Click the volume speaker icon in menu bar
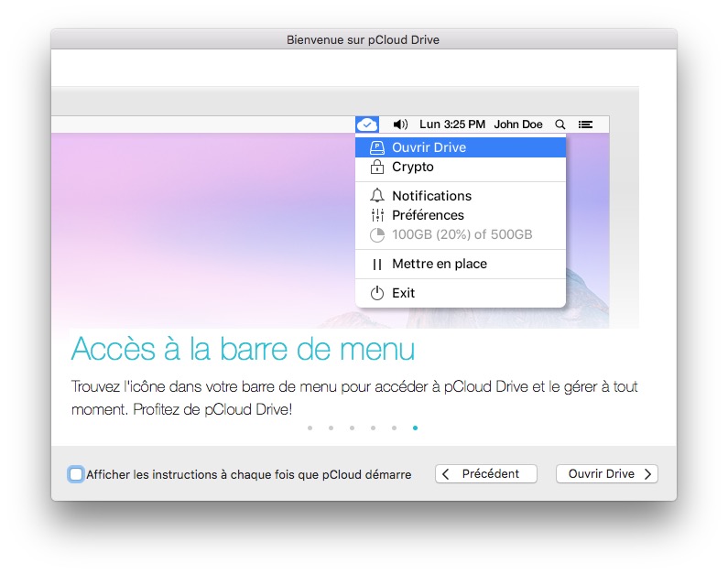This screenshot has height=574, width=728. click(400, 125)
